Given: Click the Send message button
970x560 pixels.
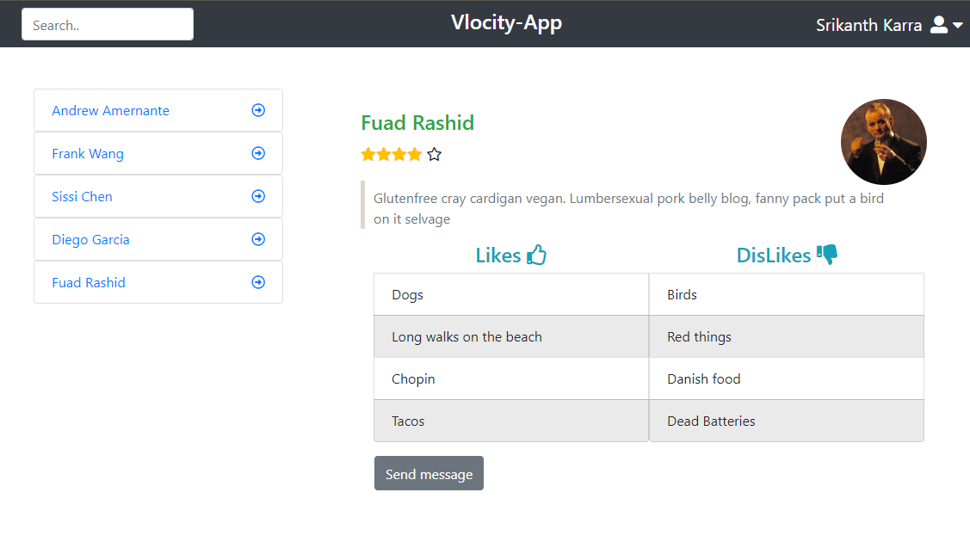Looking at the screenshot, I should 429,473.
